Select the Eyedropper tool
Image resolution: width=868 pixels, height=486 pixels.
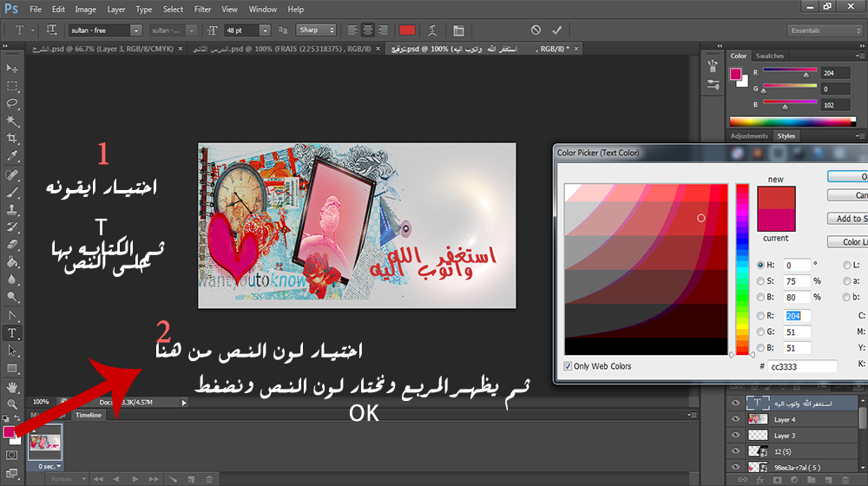pos(12,157)
